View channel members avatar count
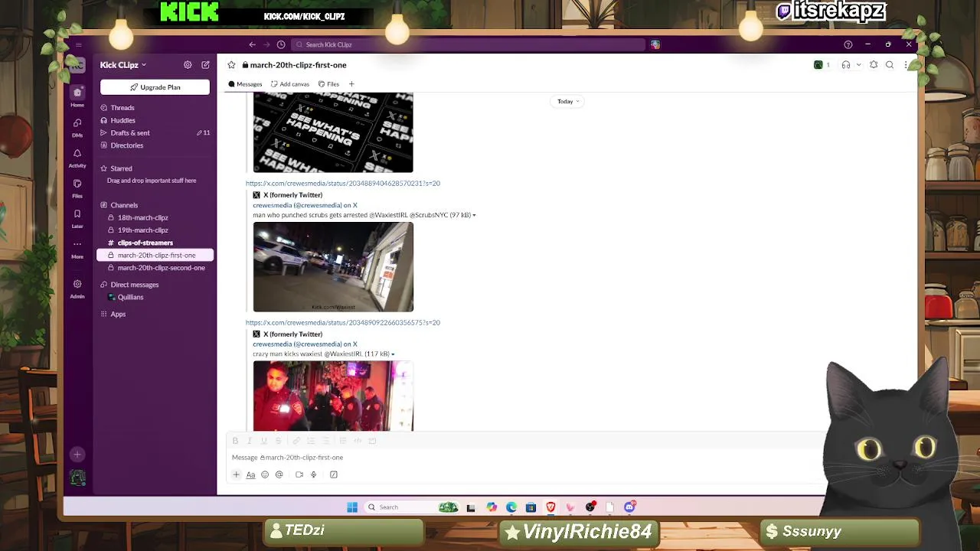 tap(822, 65)
